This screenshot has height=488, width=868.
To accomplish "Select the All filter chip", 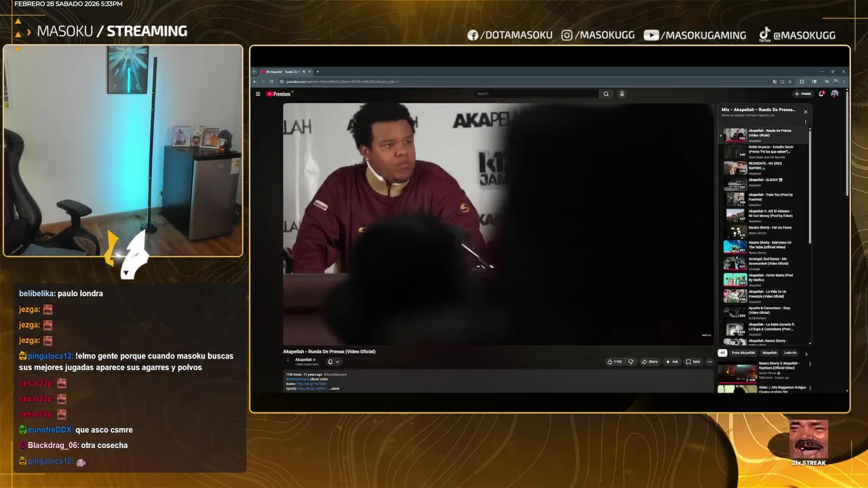I will [x=722, y=352].
